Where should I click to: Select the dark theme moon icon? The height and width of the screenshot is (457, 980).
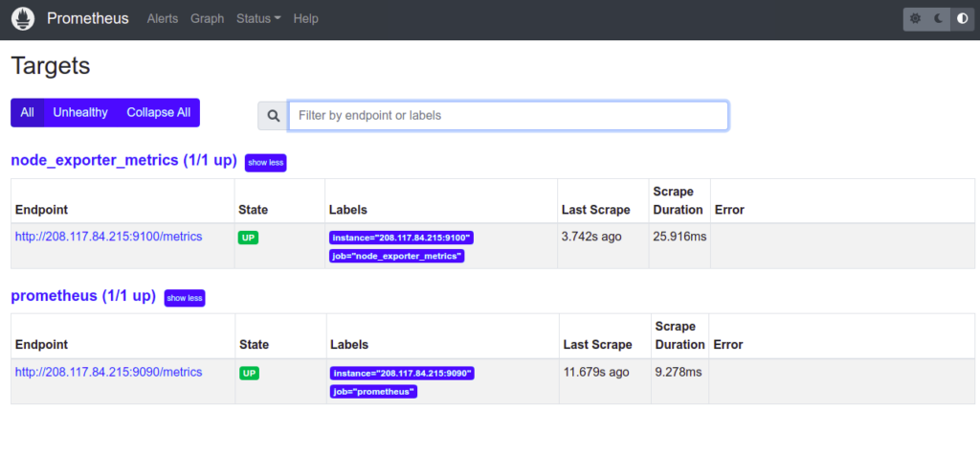click(939, 19)
